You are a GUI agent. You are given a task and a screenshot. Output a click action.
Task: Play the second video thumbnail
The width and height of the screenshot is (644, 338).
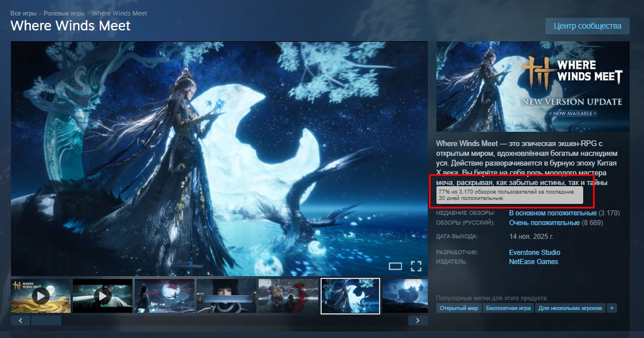[x=103, y=296]
